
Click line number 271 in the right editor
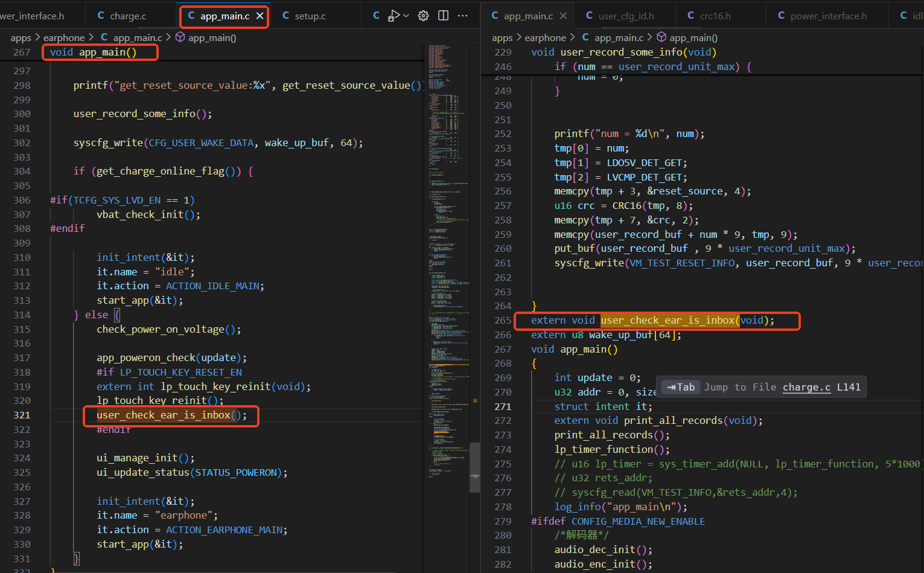click(503, 406)
